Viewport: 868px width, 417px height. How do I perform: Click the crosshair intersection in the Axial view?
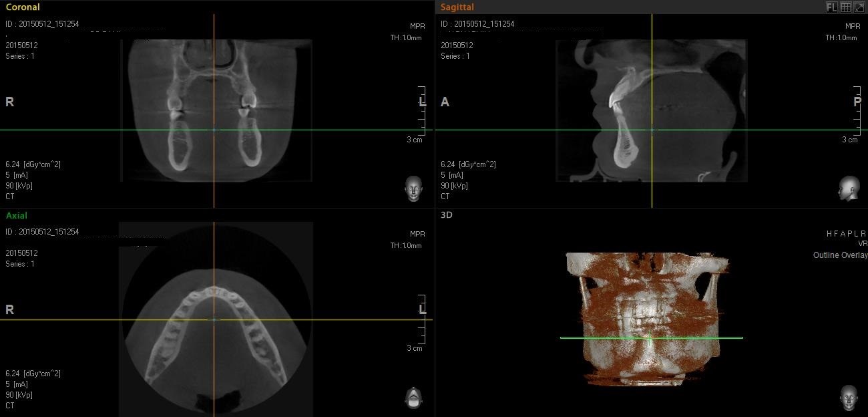[x=214, y=319]
